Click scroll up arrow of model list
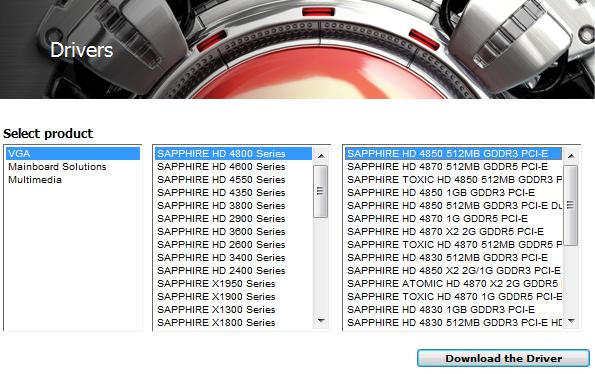Image resolution: width=595 pixels, height=374 pixels. pos(571,156)
